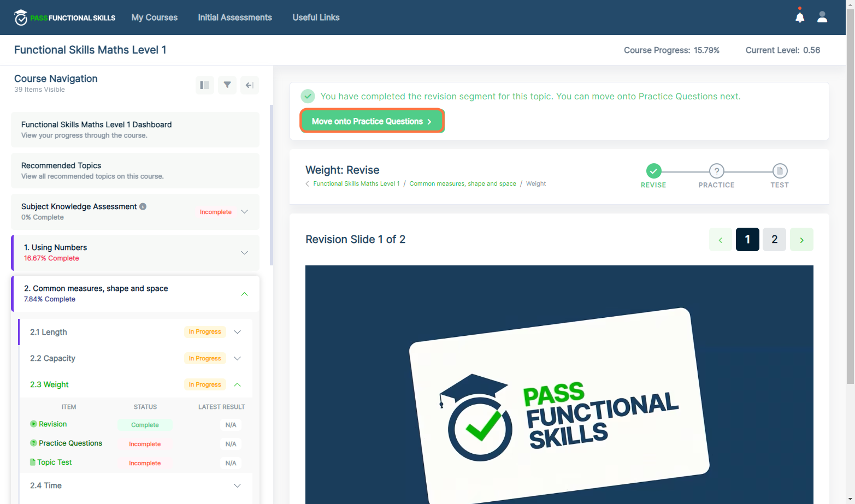The height and width of the screenshot is (504, 855).
Task: Click Course Progress 15.79% text
Action: 671,50
